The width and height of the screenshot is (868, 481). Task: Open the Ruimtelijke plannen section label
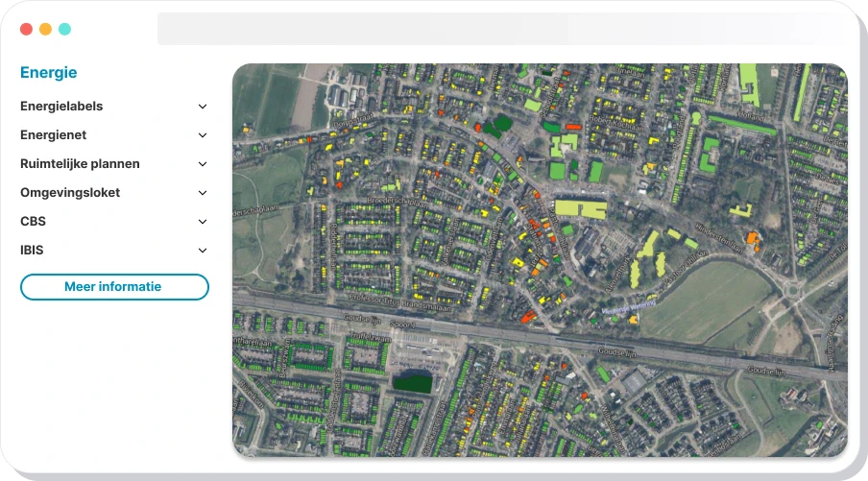[x=80, y=164]
